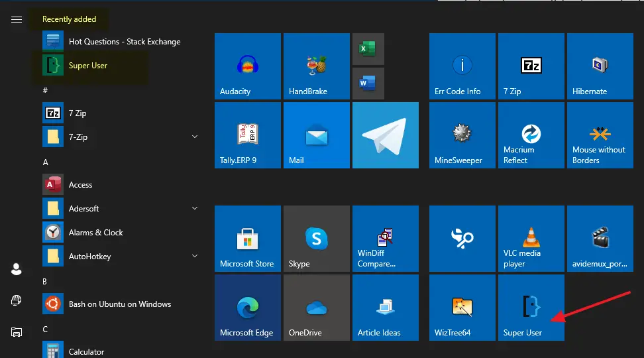644x358 pixels.
Task: Launch the WizTree64 tile
Action: tap(462, 308)
